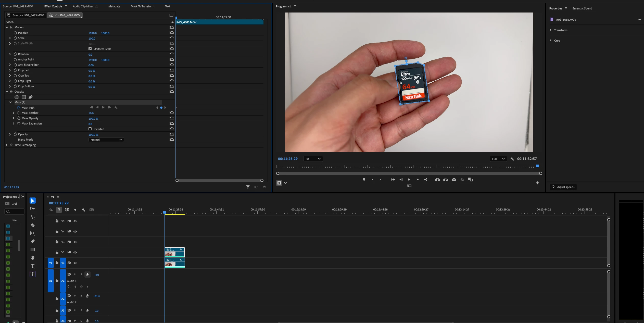Open the Fit zoom level dropdown
Viewport: 644px width, 323px height.
point(313,159)
